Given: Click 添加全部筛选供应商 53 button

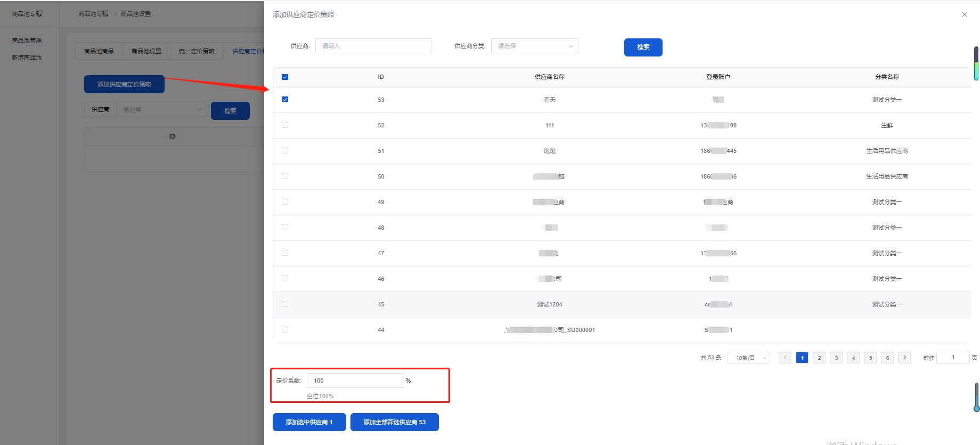Looking at the screenshot, I should 394,422.
